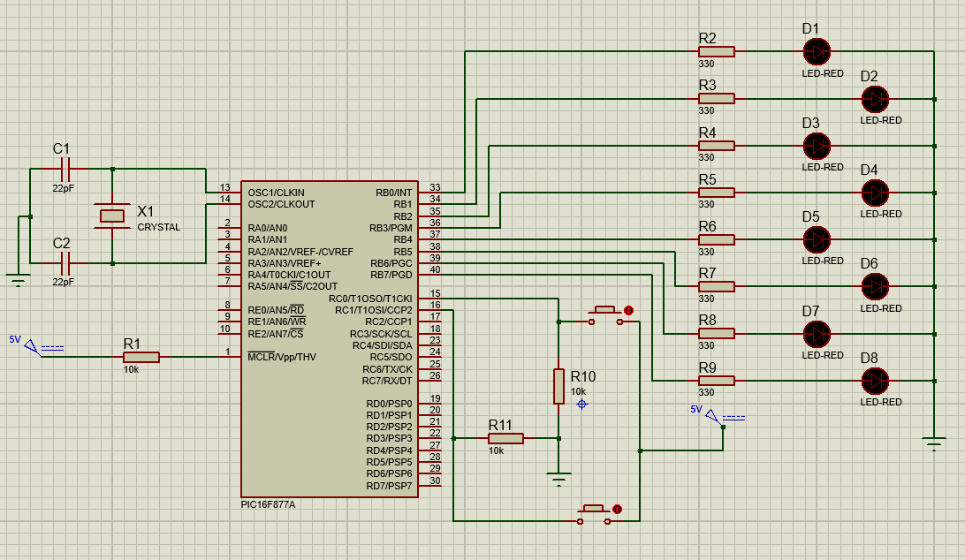This screenshot has height=560, width=965.
Task: Click the X1 crystal oscillator
Action: pyautogui.click(x=113, y=215)
